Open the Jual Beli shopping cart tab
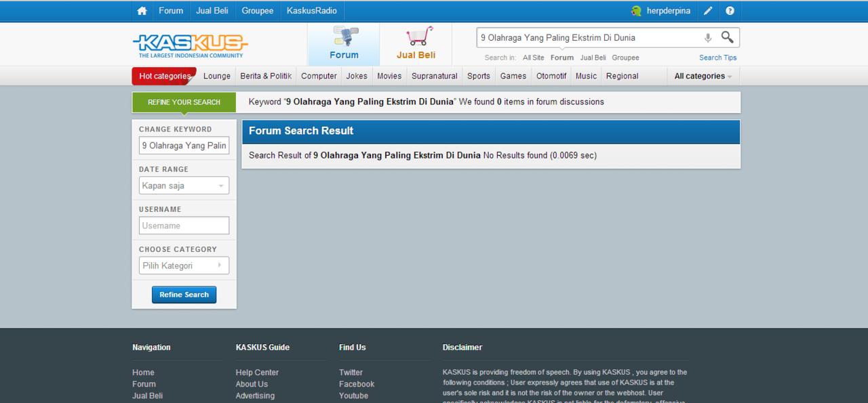This screenshot has height=403, width=868. 416,44
